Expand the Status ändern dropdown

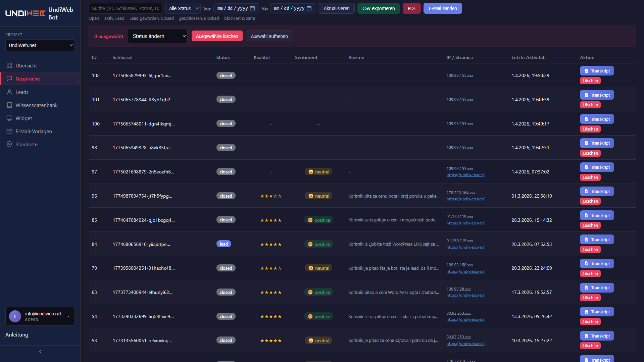click(x=157, y=36)
